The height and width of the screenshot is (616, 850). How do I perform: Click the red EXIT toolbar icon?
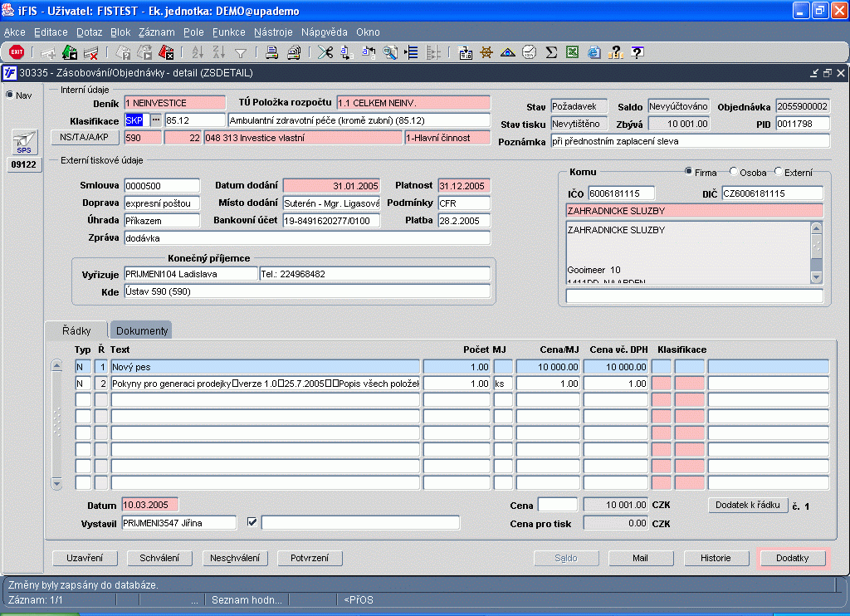click(16, 52)
